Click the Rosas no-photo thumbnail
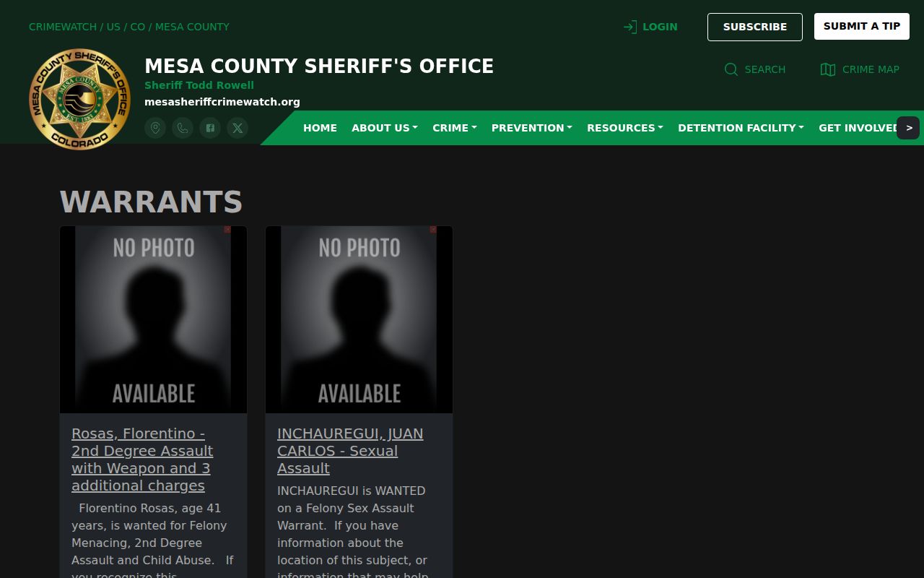This screenshot has height=578, width=924. pyautogui.click(x=153, y=319)
